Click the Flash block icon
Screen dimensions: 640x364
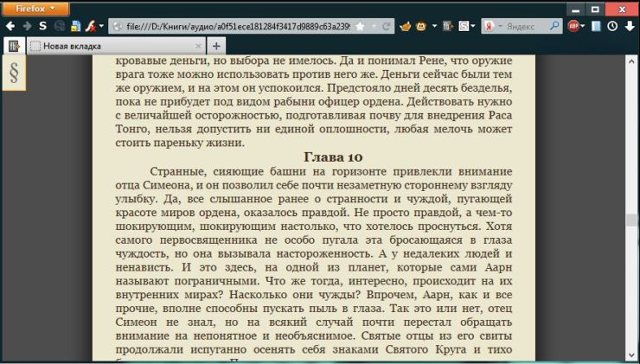(x=91, y=27)
